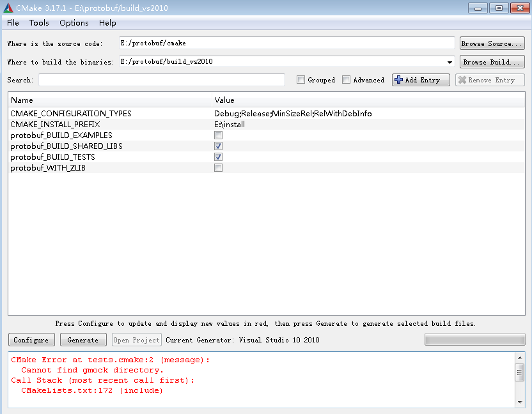Check protobuf_WITH_ZLIB option

point(218,168)
